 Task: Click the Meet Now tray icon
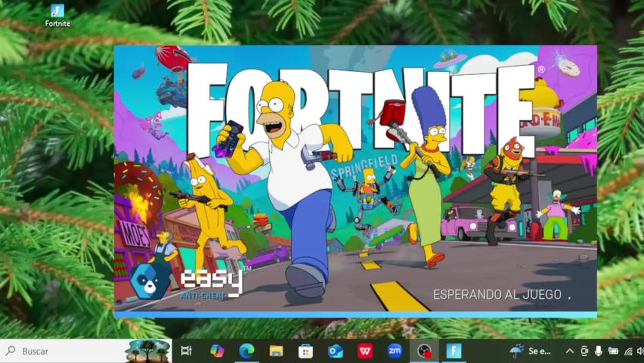[x=585, y=351]
